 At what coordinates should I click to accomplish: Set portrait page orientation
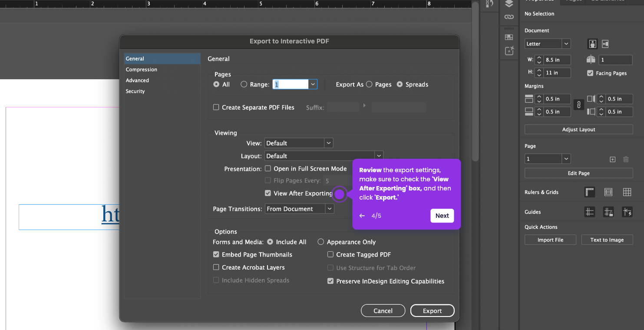[592, 44]
